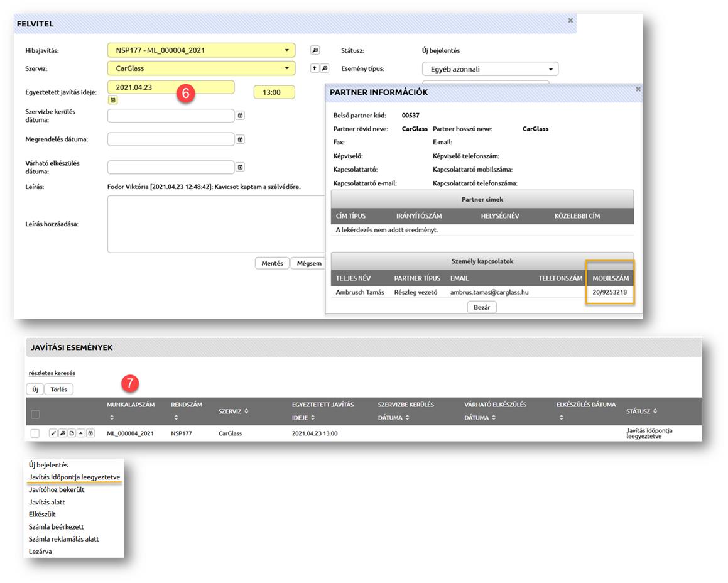Select Számla beérkezett status option
728x583 pixels.
[56, 527]
